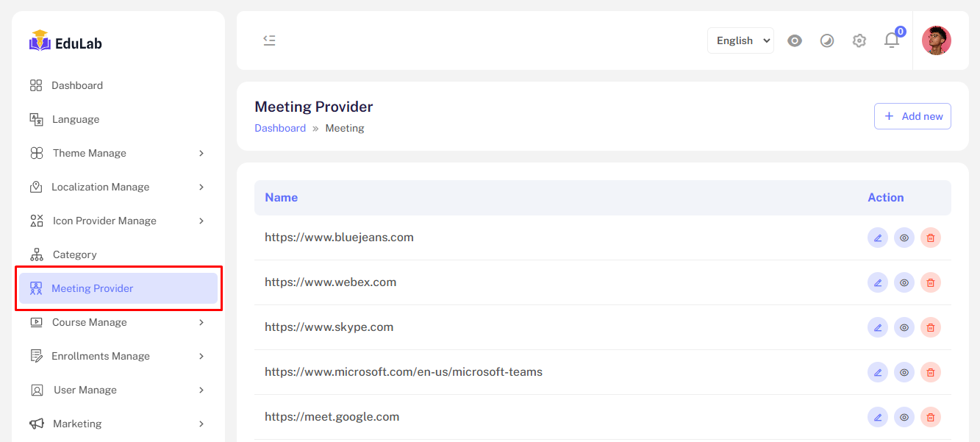Open the settings gear in header
Screen dimensions: 980x442
tap(859, 40)
